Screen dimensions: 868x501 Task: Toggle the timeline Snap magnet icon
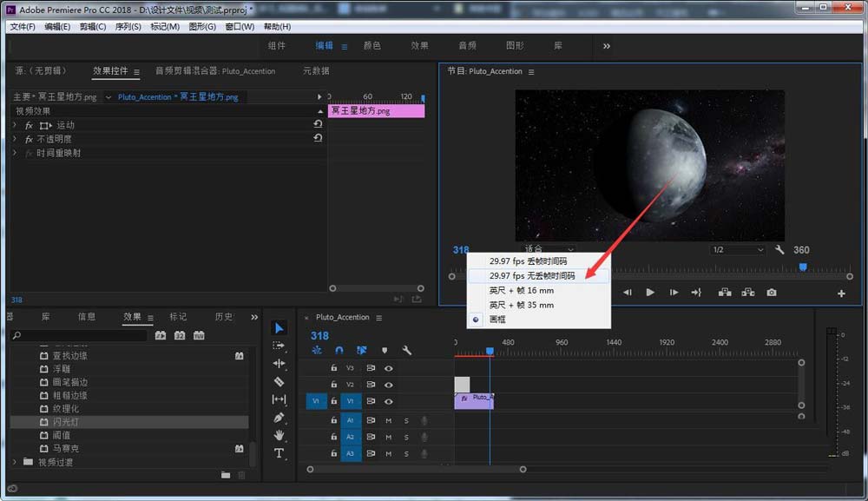[x=339, y=351]
